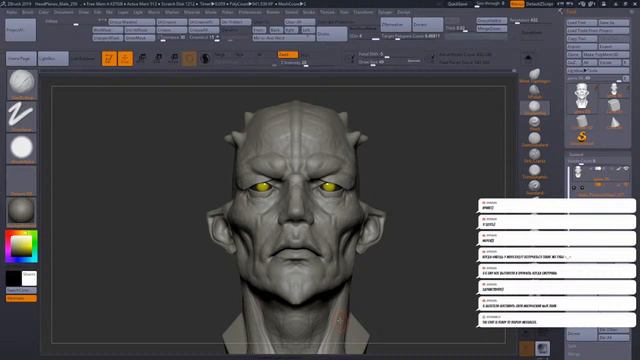Select the Scale transform tool

pos(158,58)
